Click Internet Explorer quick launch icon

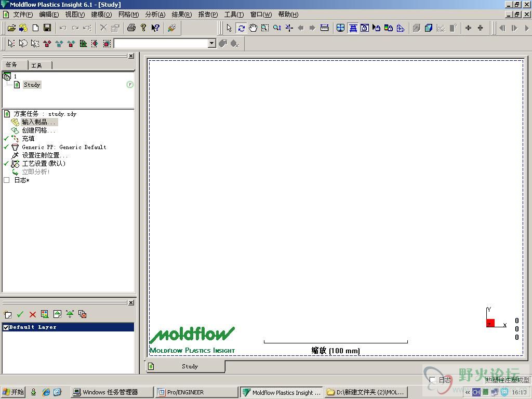tap(46, 392)
